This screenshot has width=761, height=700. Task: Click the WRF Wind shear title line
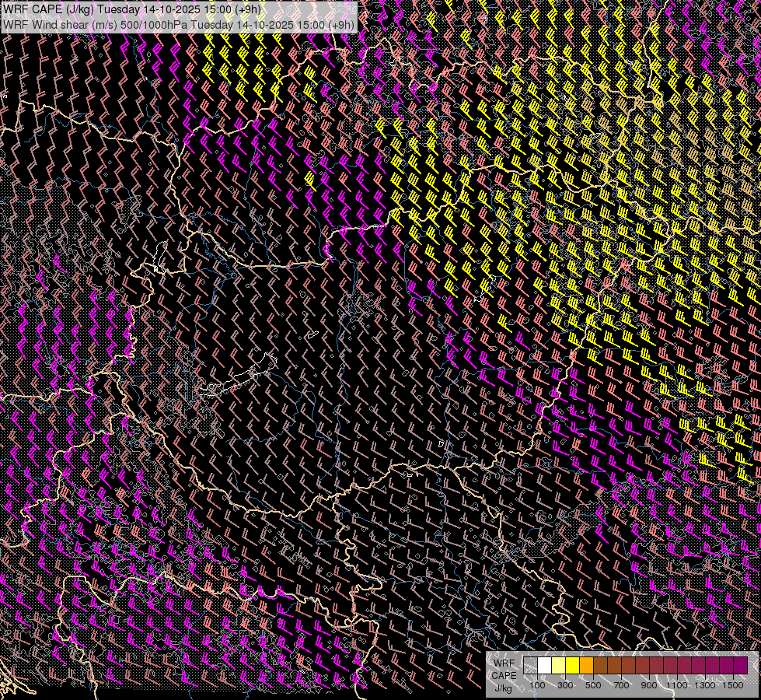[179, 24]
